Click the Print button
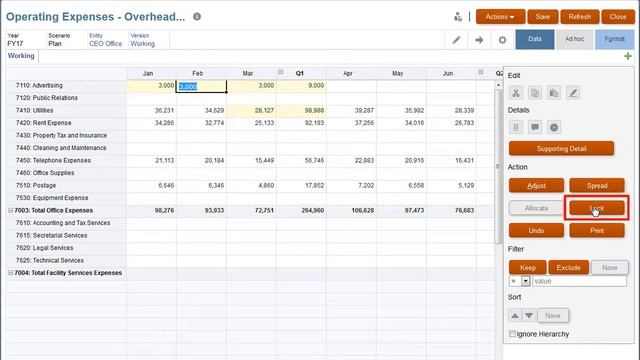This screenshot has width=640, height=360. click(597, 231)
